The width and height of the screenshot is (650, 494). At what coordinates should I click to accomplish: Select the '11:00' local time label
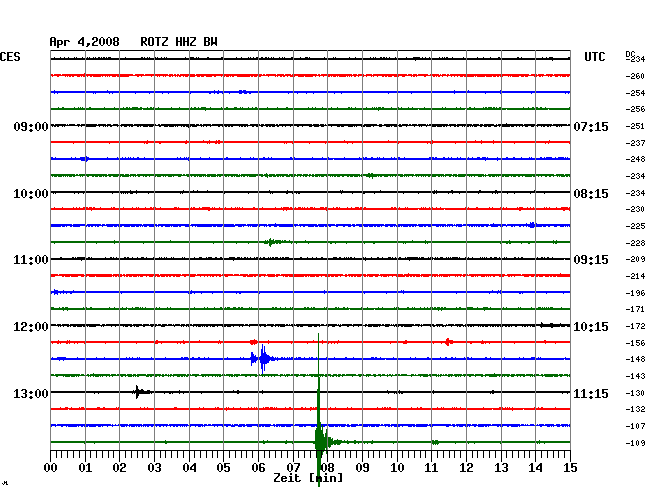(31, 260)
